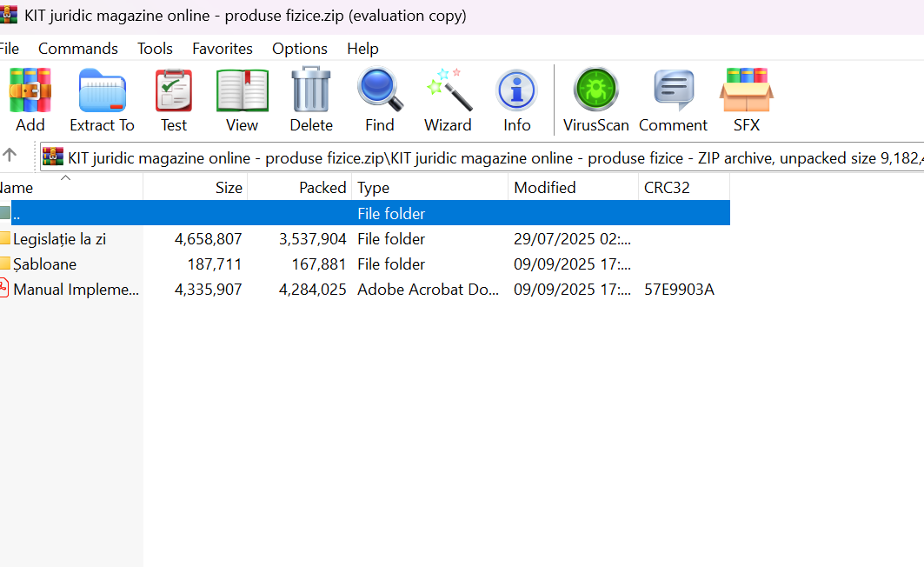Open the File menu
The width and height of the screenshot is (924, 567).
10,49
